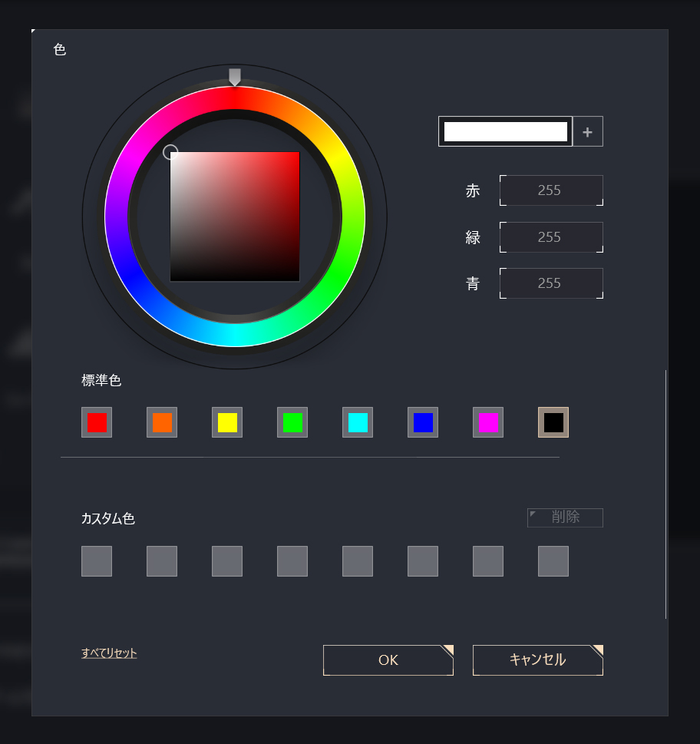Select the fourth empty custom color slot
The width and height of the screenshot is (700, 744).
[x=292, y=561]
